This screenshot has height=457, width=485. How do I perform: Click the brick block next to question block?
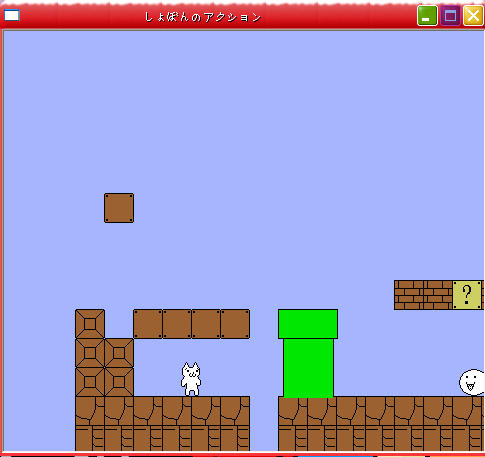tap(438, 295)
